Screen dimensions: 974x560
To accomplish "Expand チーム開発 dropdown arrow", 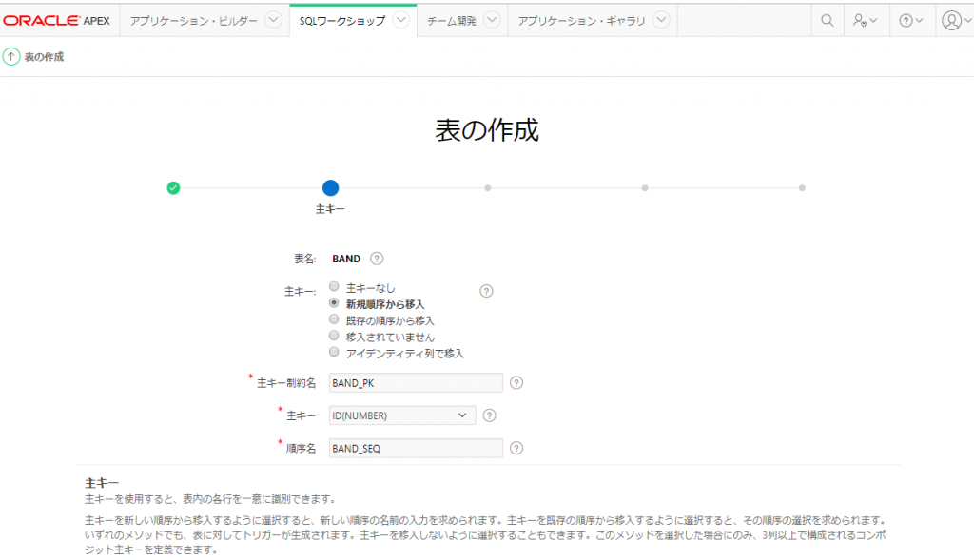I will (492, 20).
